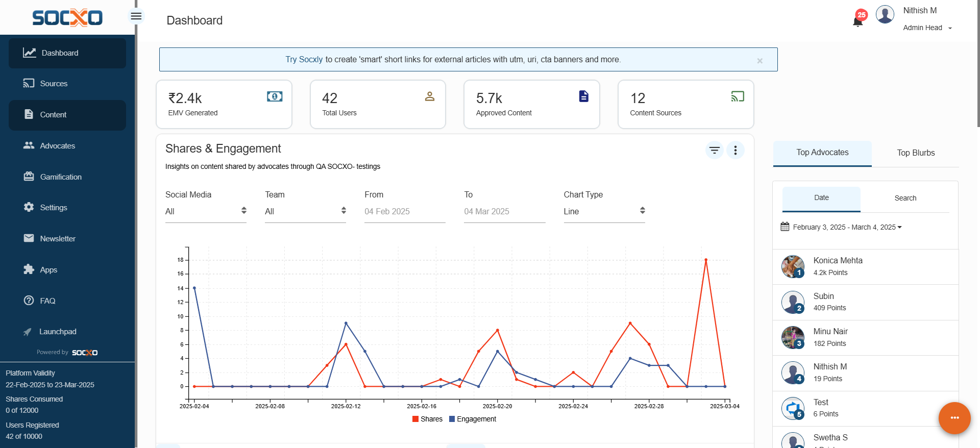Open the Gamification sidebar menu

[x=60, y=177]
